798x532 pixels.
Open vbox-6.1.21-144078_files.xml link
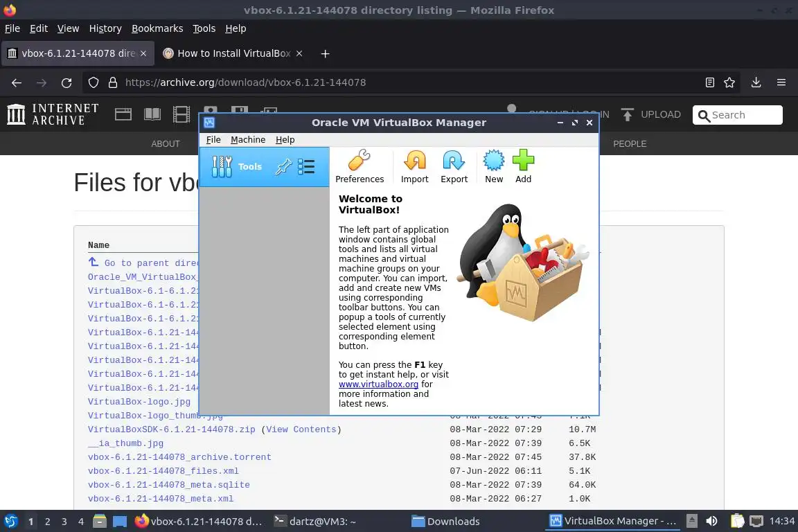[x=163, y=471]
